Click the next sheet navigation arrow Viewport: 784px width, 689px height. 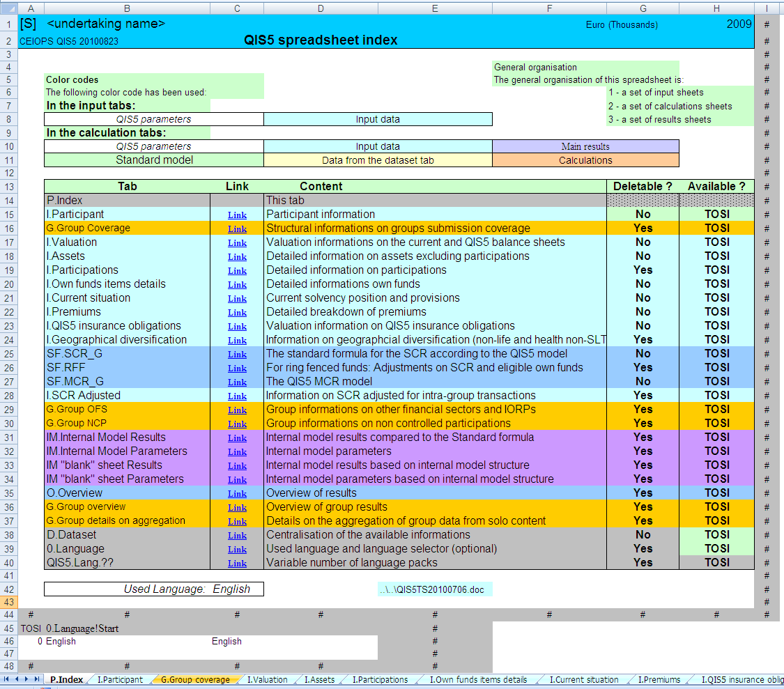(x=26, y=679)
